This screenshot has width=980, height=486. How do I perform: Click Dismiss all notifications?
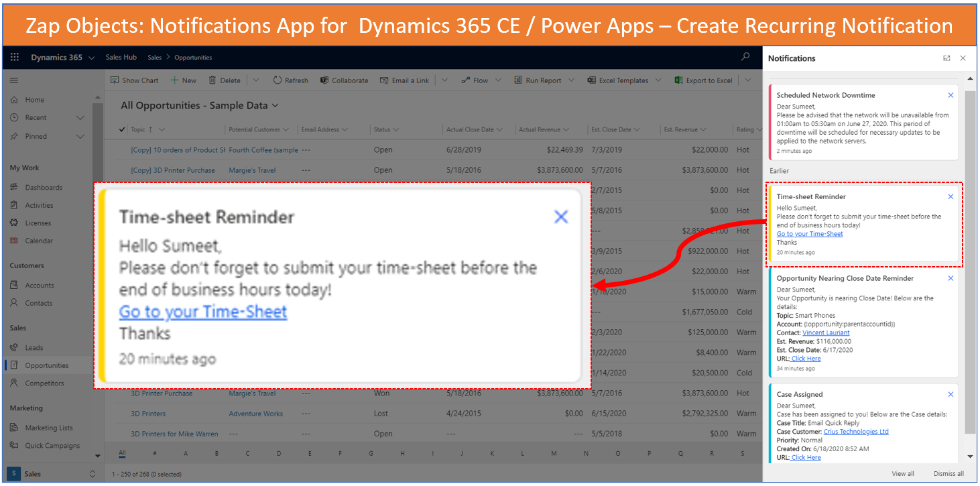(948, 473)
